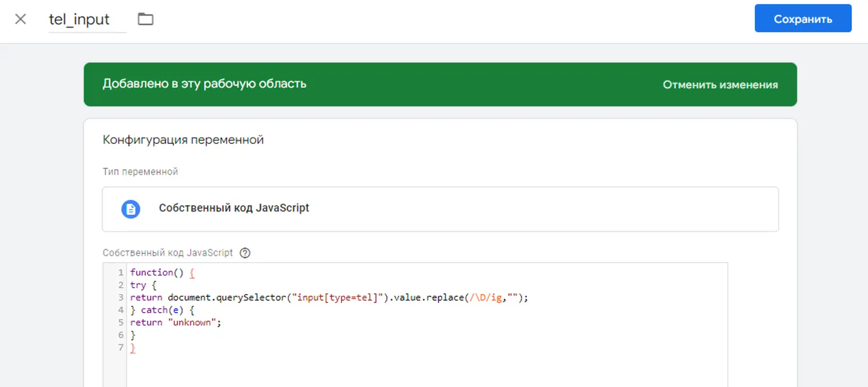Close the variable editor with X icon
This screenshot has height=387, width=868.
click(x=21, y=19)
